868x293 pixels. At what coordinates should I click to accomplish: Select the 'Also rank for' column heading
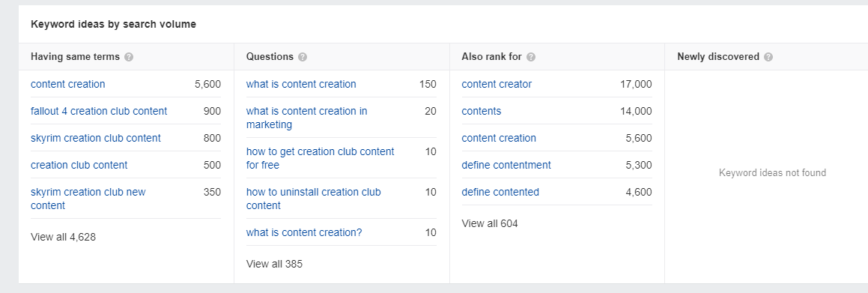[x=491, y=57]
